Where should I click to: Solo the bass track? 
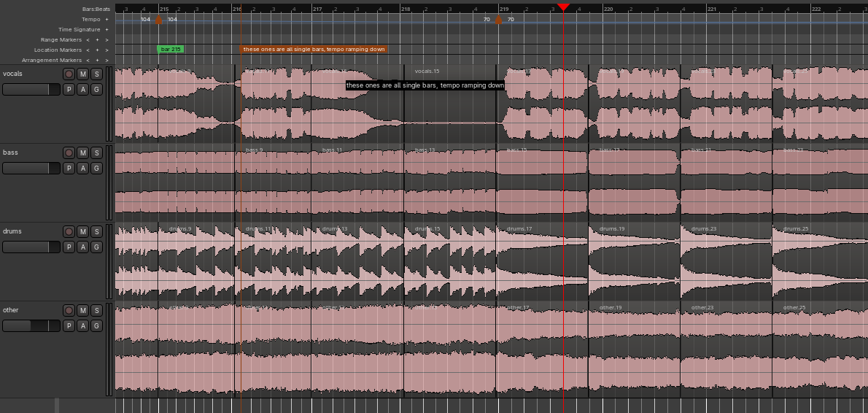click(96, 153)
